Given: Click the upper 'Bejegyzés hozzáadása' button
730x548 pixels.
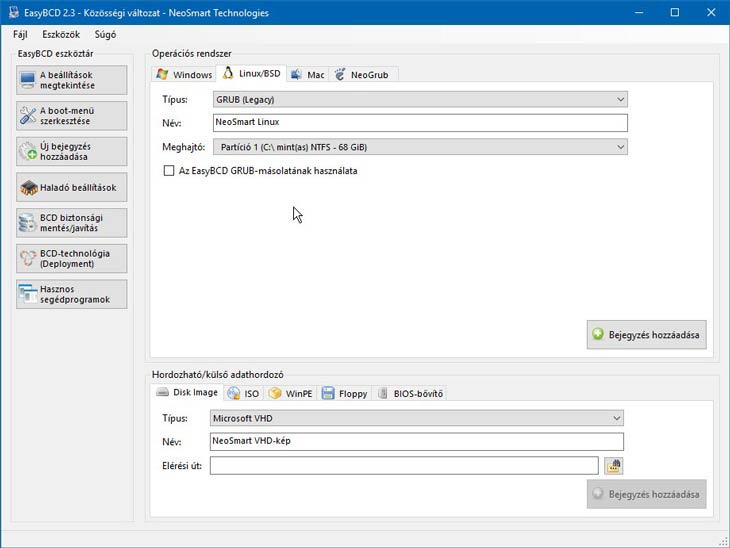Looking at the screenshot, I should pos(647,335).
